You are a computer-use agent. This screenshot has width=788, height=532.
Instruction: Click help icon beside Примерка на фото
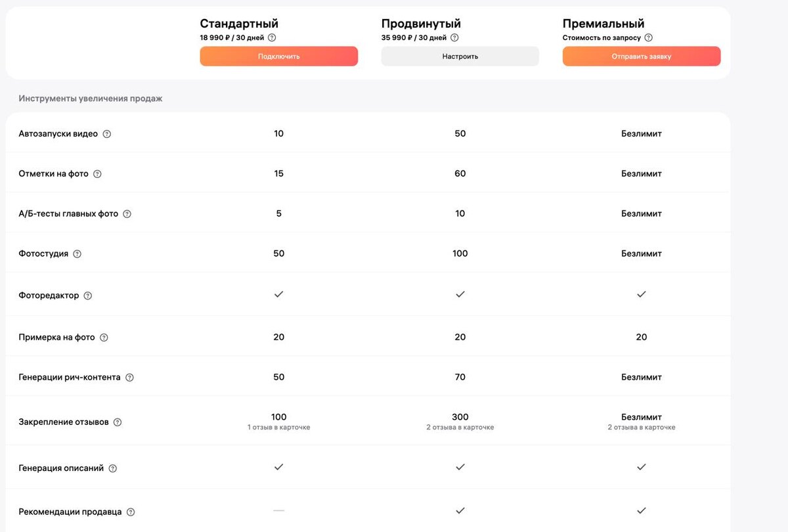click(104, 338)
